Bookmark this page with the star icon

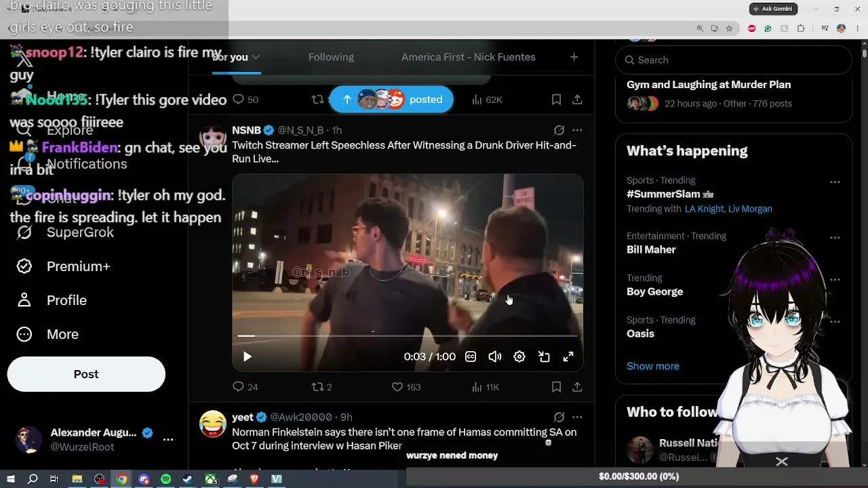click(x=729, y=28)
